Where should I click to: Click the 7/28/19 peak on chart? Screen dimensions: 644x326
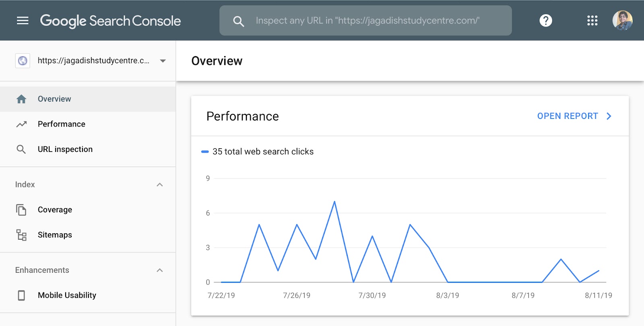[334, 201]
